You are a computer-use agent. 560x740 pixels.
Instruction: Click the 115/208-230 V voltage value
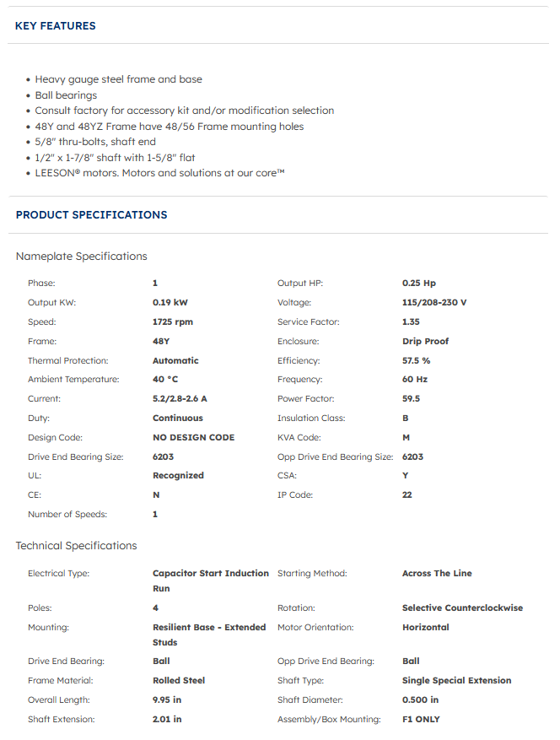(434, 303)
